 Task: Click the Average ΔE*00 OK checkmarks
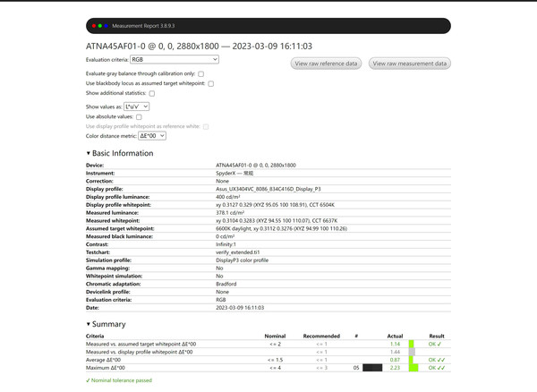click(x=437, y=360)
